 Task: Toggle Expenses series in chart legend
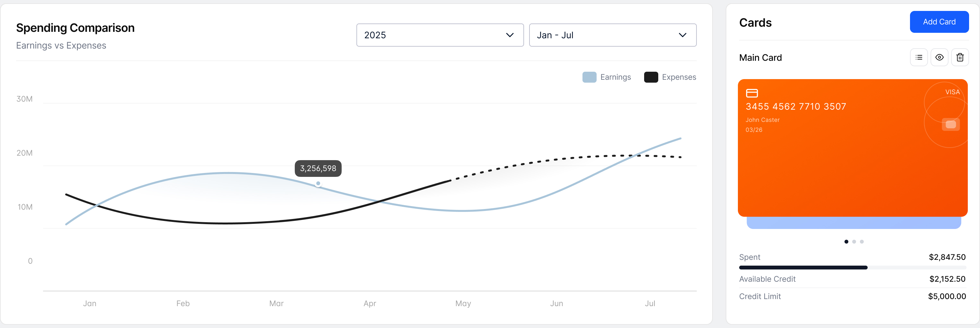(x=670, y=77)
